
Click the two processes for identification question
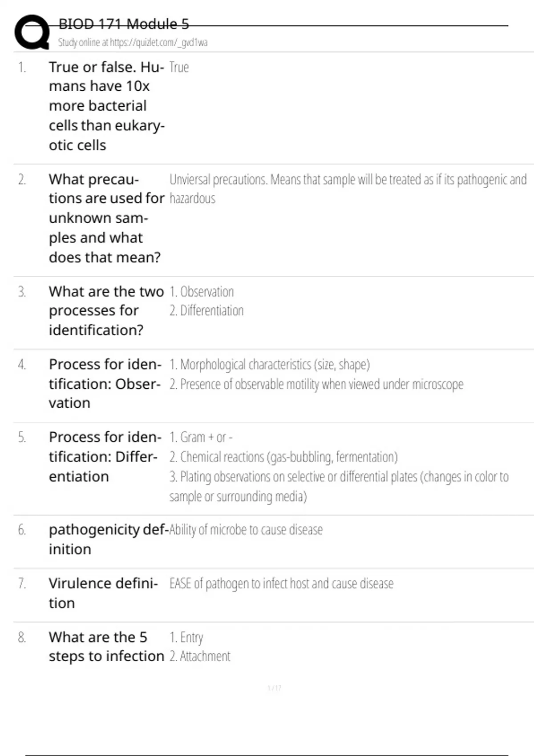(x=106, y=310)
